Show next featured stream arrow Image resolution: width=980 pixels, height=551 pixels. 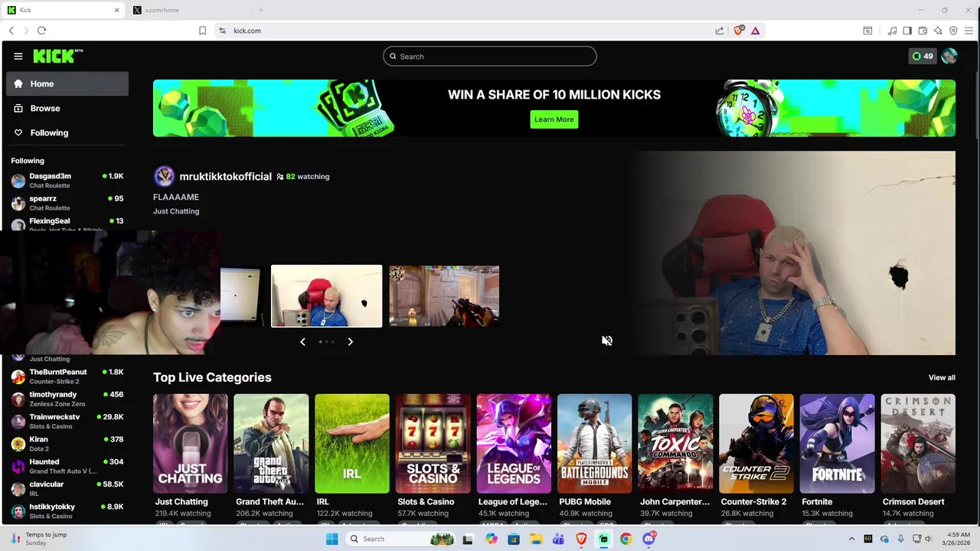tap(350, 341)
